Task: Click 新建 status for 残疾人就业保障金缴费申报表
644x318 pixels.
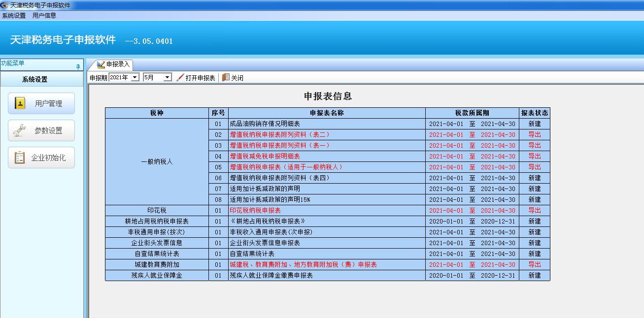Action: [535, 276]
